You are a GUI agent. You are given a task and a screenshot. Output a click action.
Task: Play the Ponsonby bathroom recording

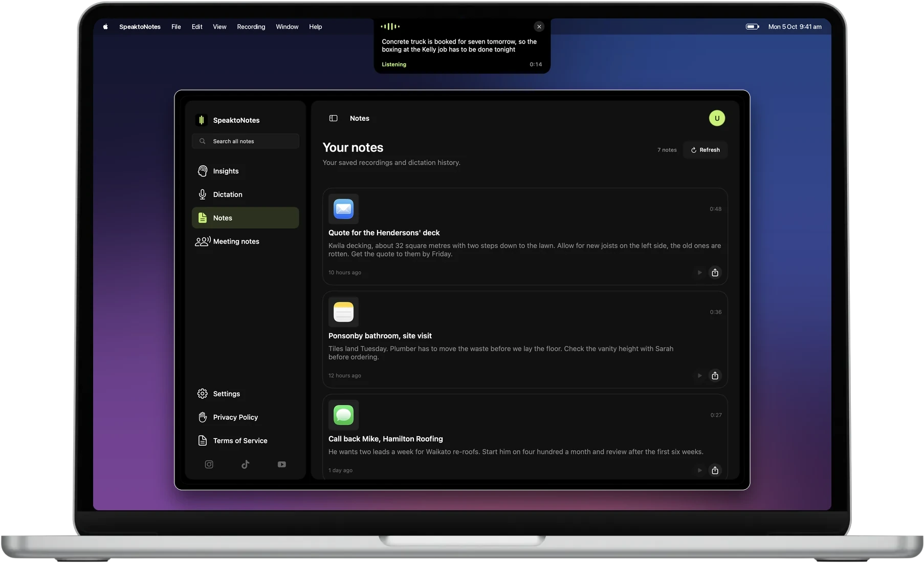699,376
